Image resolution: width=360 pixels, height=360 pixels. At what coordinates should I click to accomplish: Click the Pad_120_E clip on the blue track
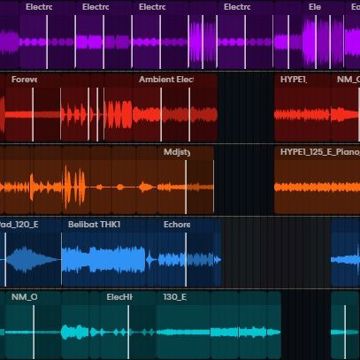(31, 253)
